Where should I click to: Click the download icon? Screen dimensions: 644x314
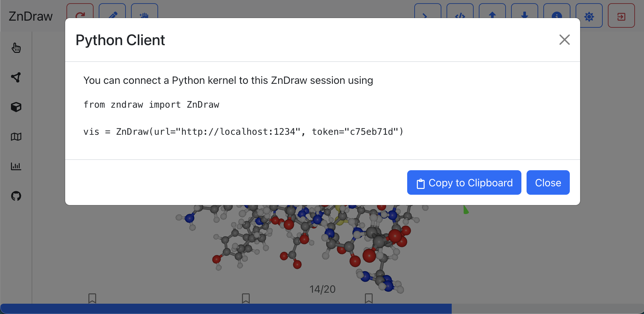(524, 15)
